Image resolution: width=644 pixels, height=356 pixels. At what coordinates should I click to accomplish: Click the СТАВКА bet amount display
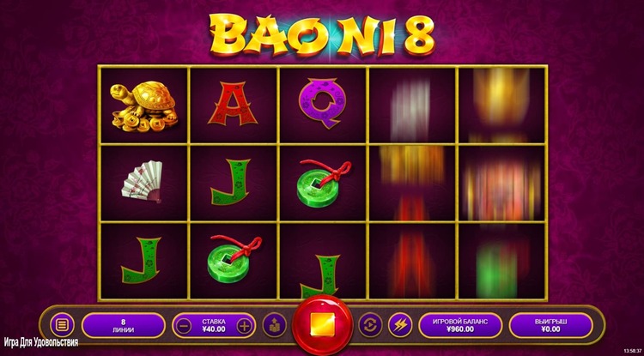pos(214,326)
